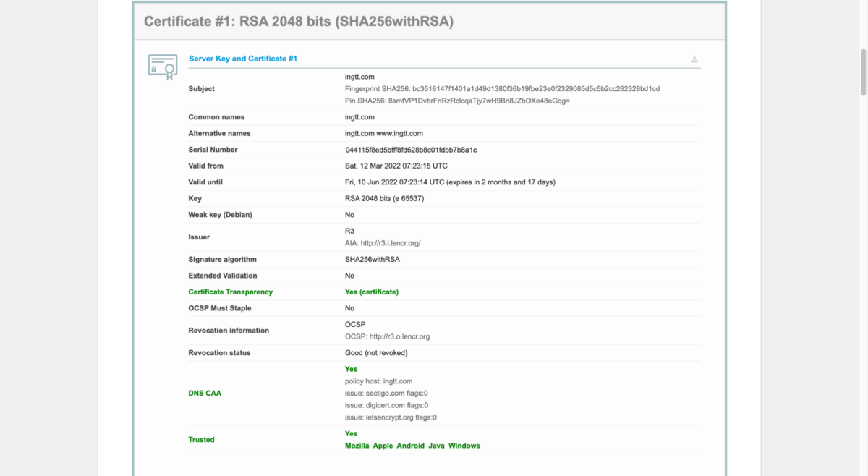The image size is (868, 476).
Task: Click the policy host: ingtt.com line
Action: 379,381
